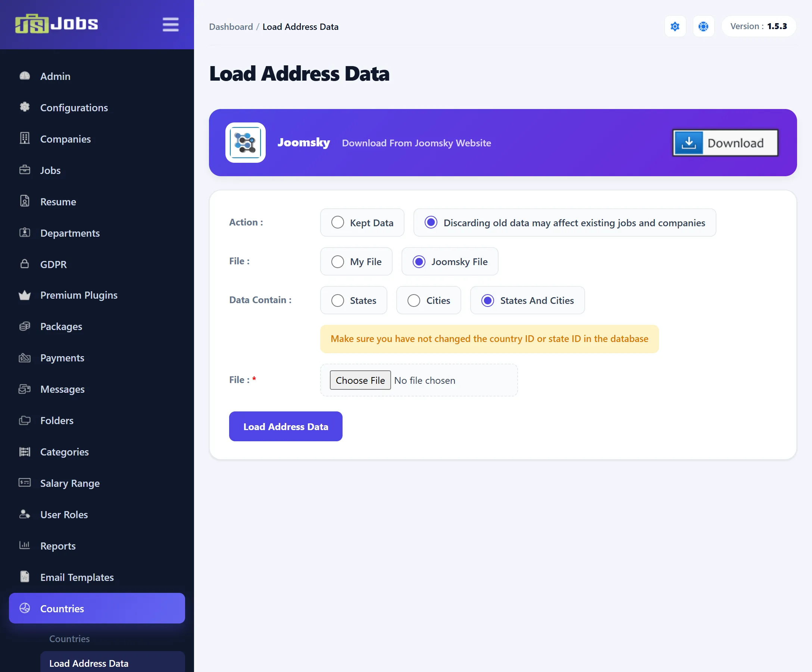
Task: Select the Kept Data radio option
Action: click(362, 223)
